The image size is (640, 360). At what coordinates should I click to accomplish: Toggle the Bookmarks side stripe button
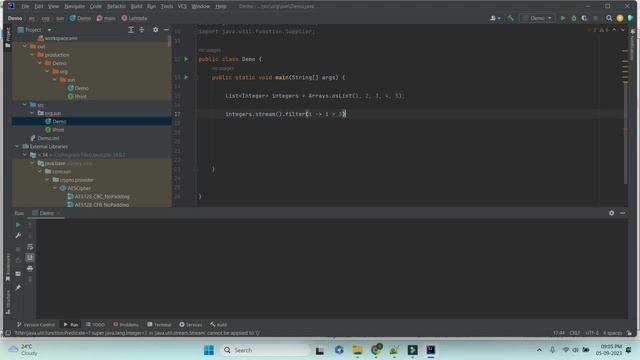[7, 267]
